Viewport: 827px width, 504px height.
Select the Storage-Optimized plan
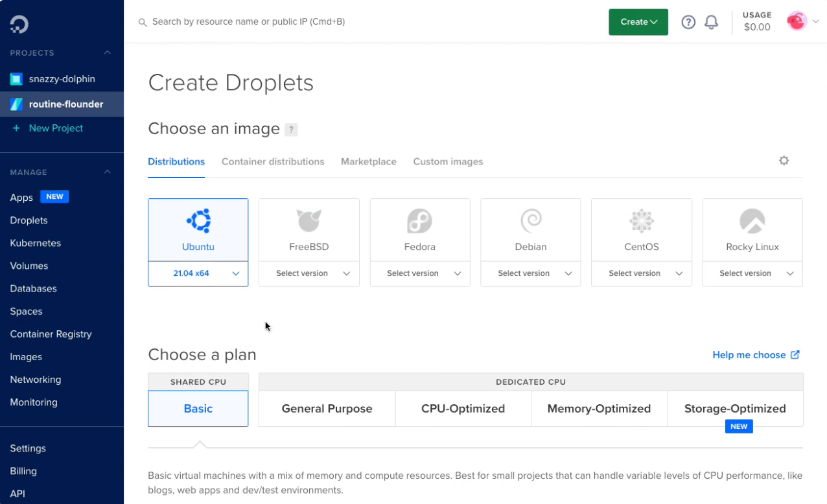point(735,409)
